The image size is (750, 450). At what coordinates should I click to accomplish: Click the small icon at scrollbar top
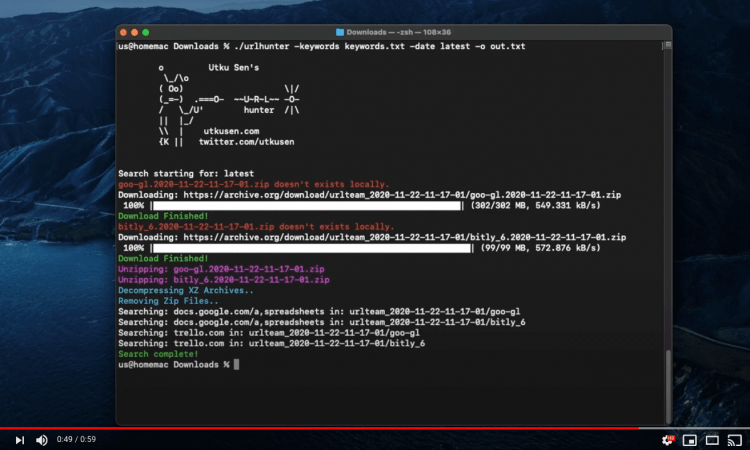pyautogui.click(x=668, y=44)
